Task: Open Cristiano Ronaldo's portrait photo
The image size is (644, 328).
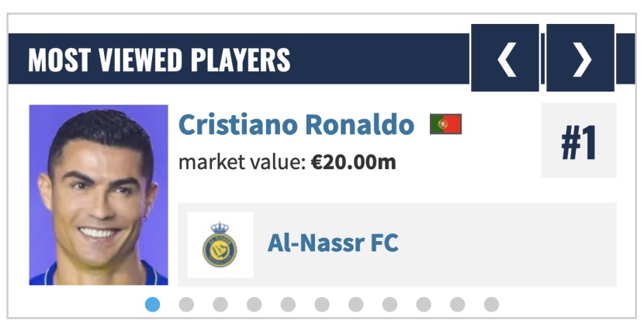Action: click(99, 195)
